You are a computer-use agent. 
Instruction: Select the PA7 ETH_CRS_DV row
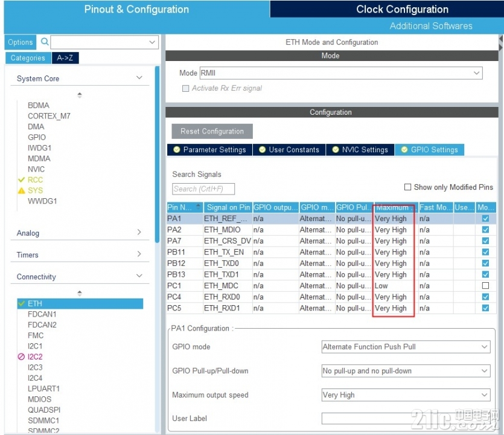[x=331, y=240]
